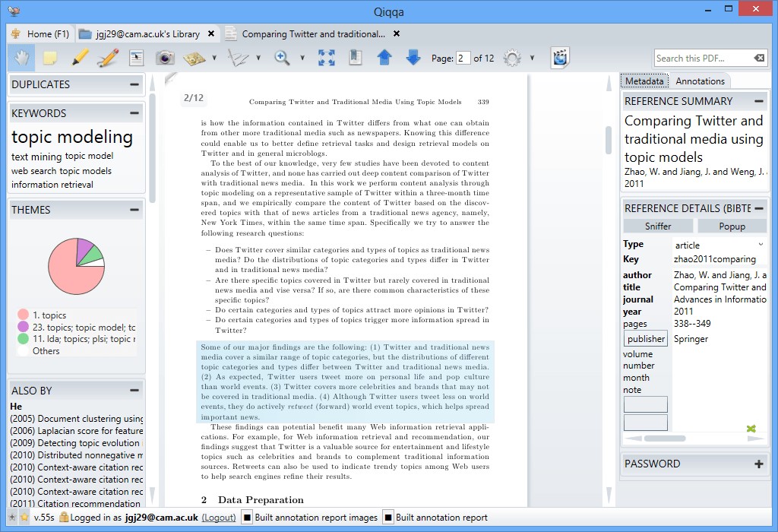Open the Type article dropdown
Viewport: 778px width, 532px height.
[761, 245]
